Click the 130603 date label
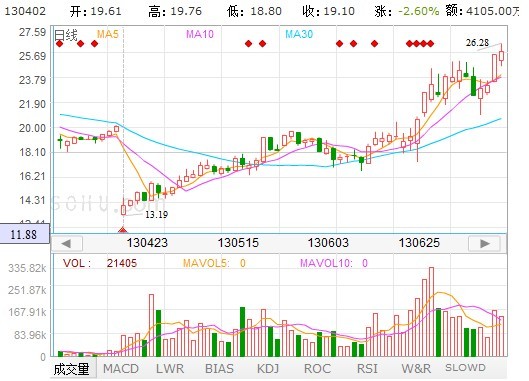 tap(328, 243)
